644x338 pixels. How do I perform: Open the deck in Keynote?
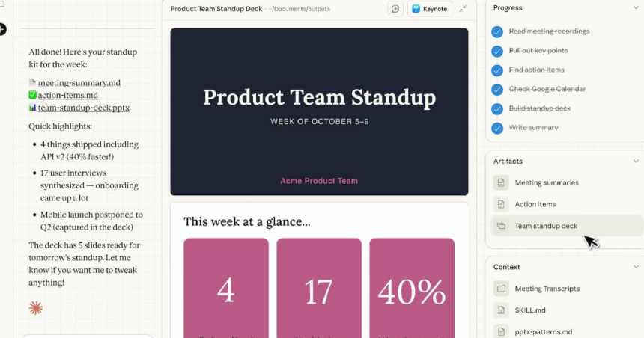click(430, 9)
